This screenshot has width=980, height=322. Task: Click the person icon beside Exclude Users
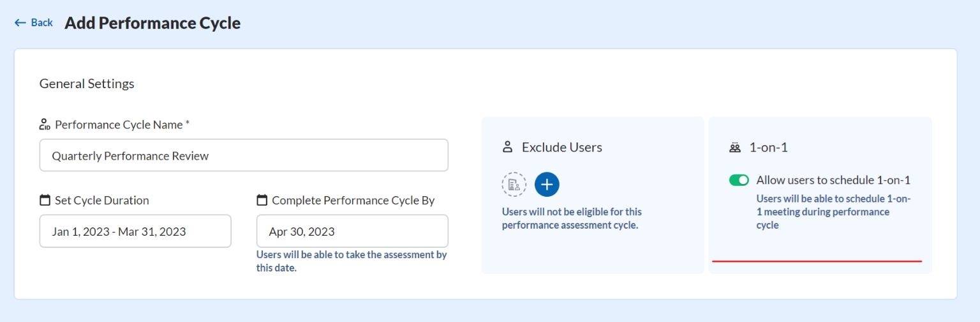[x=508, y=148]
